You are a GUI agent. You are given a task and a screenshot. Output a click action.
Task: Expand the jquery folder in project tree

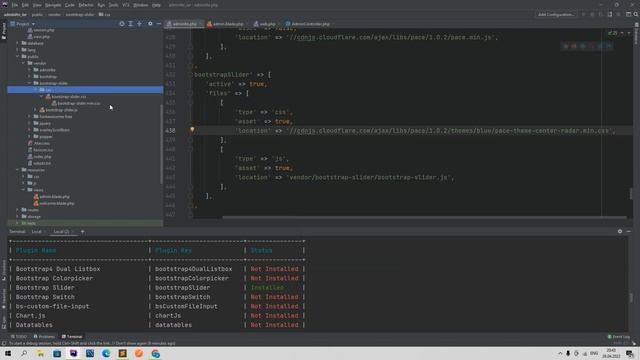[30, 123]
